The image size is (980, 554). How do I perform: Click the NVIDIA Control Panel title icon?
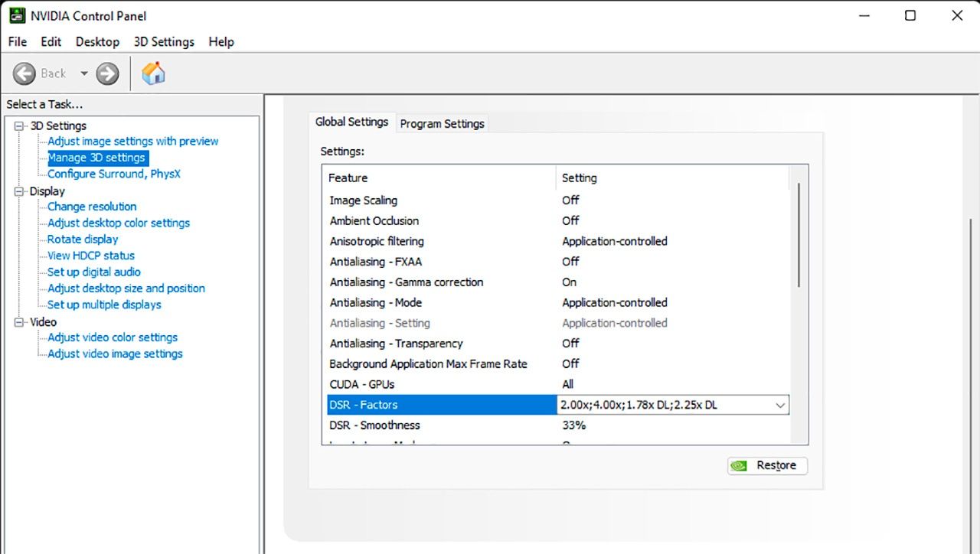[x=16, y=16]
